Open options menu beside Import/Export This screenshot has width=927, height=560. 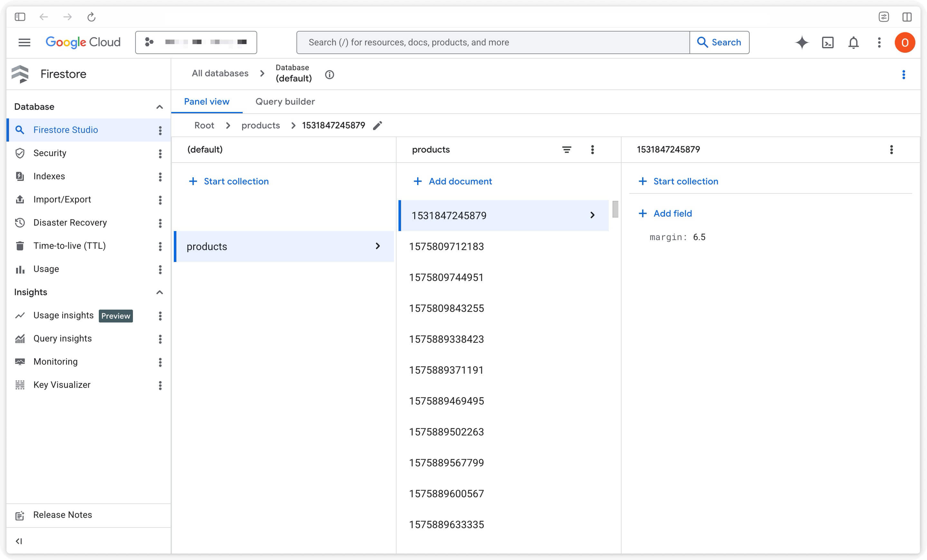pyautogui.click(x=160, y=200)
